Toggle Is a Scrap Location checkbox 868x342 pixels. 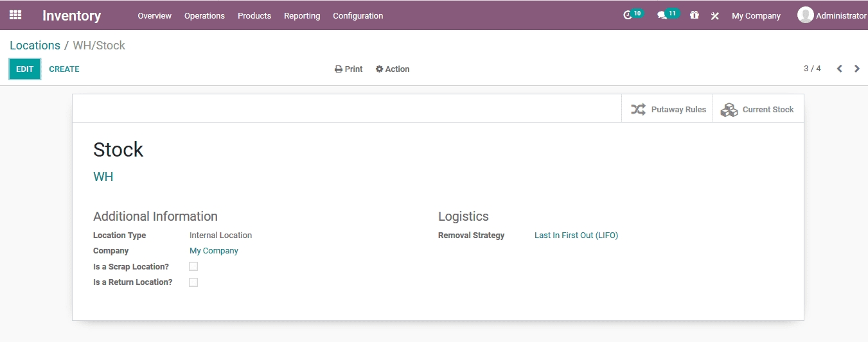click(x=193, y=266)
